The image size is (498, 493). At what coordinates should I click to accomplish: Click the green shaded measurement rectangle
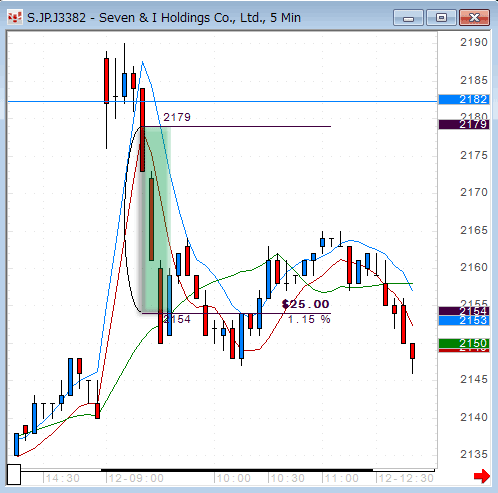pos(157,220)
